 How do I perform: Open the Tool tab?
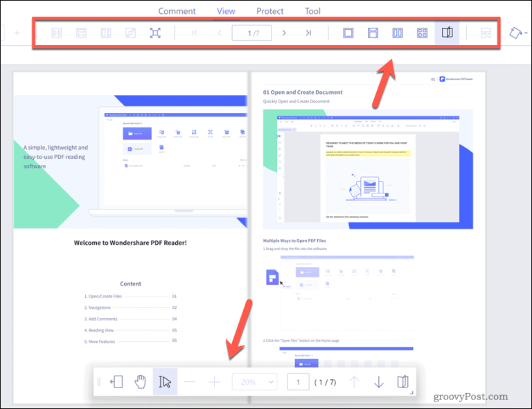[x=312, y=11]
